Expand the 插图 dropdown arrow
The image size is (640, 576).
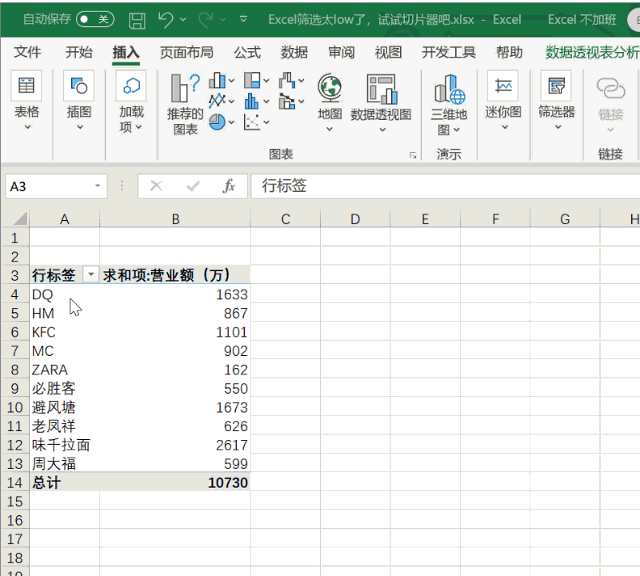pyautogui.click(x=80, y=127)
